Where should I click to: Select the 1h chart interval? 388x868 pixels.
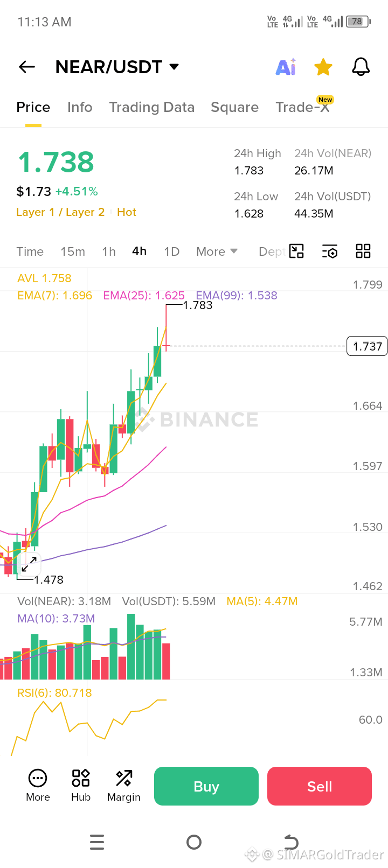[x=109, y=251]
